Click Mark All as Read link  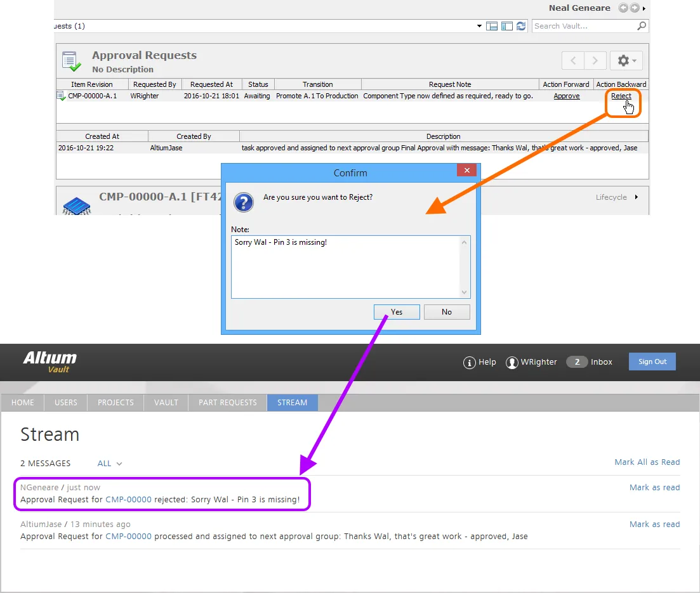(647, 462)
